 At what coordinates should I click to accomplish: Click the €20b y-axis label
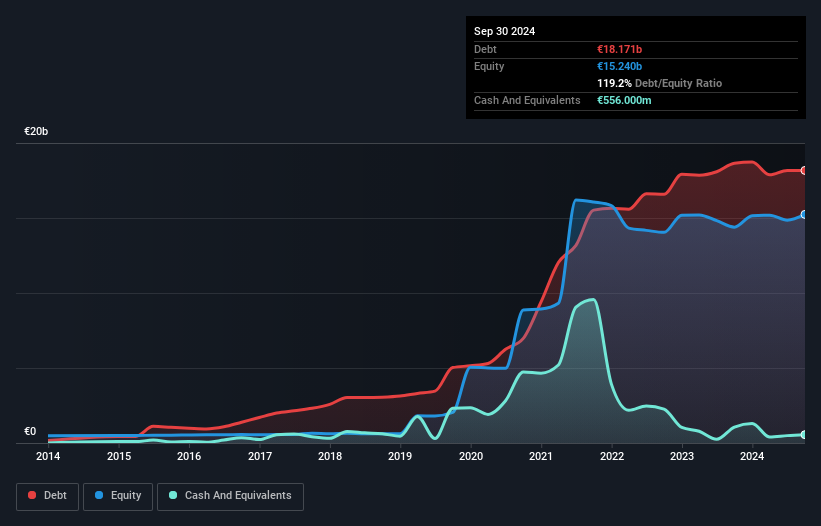click(36, 131)
